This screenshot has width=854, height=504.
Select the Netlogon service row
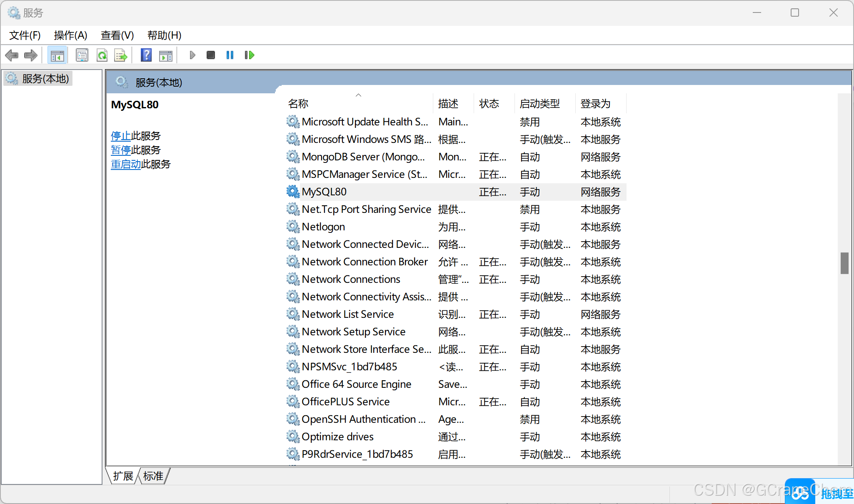323,227
